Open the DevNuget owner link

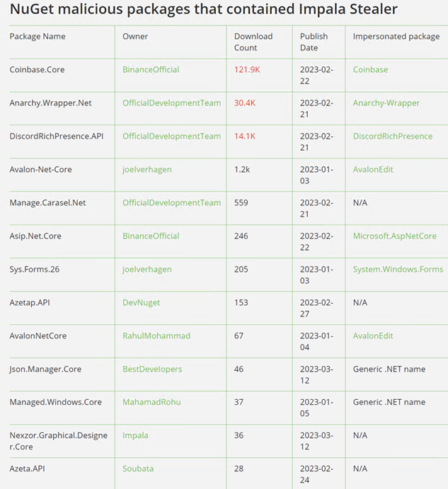click(141, 303)
